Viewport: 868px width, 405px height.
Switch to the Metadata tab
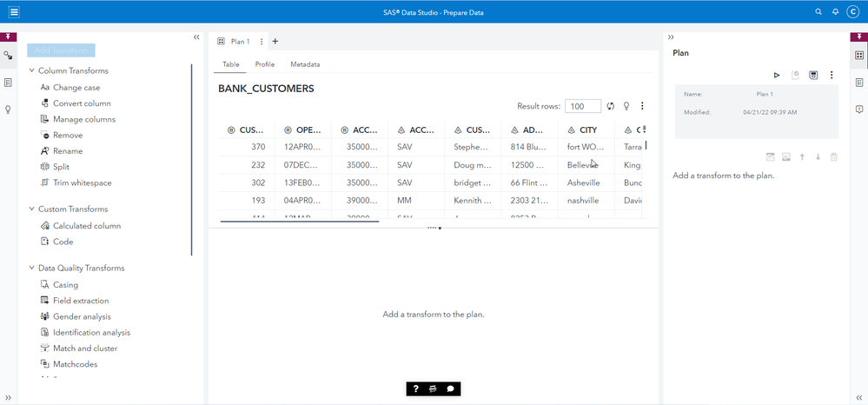click(x=305, y=64)
